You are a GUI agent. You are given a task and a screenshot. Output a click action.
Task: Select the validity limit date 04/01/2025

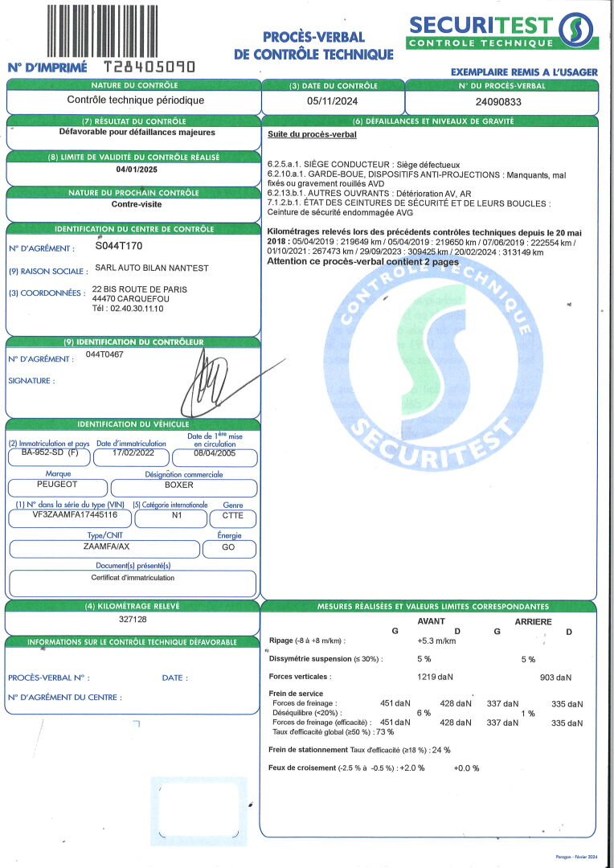click(x=136, y=170)
